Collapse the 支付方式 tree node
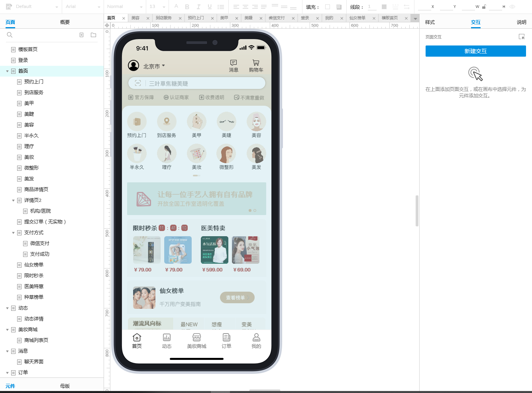The width and height of the screenshot is (532, 393). point(13,233)
